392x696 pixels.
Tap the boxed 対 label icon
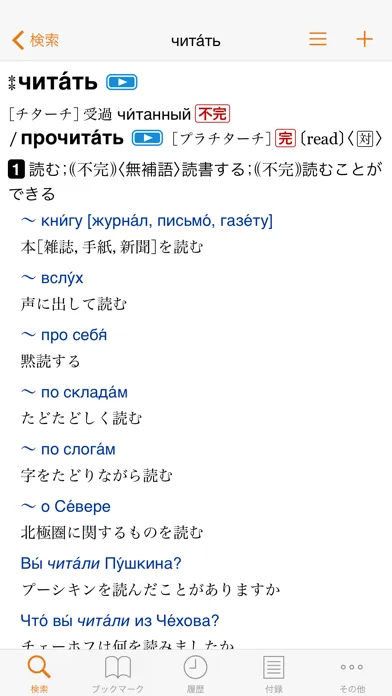point(365,139)
